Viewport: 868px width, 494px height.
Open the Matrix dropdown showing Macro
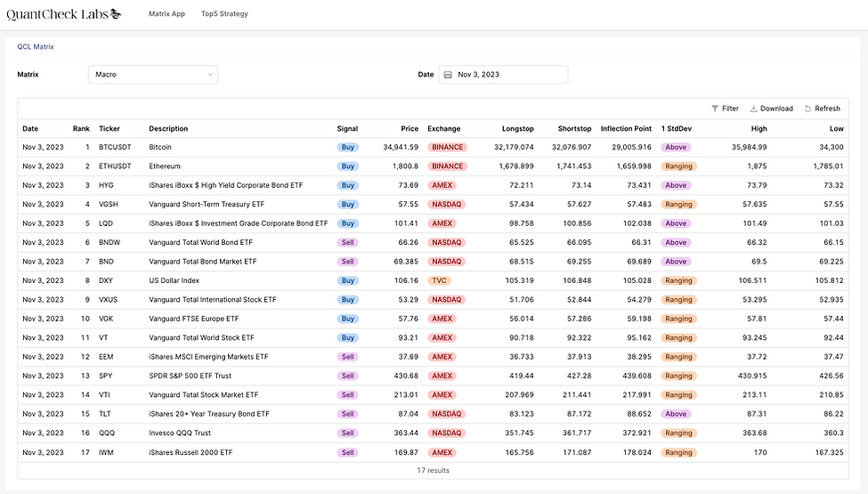click(x=153, y=74)
